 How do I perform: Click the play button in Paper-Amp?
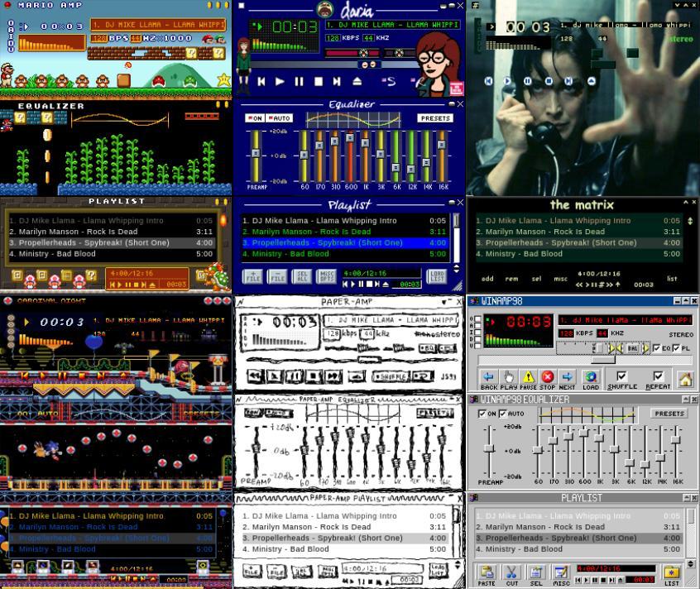(x=275, y=376)
